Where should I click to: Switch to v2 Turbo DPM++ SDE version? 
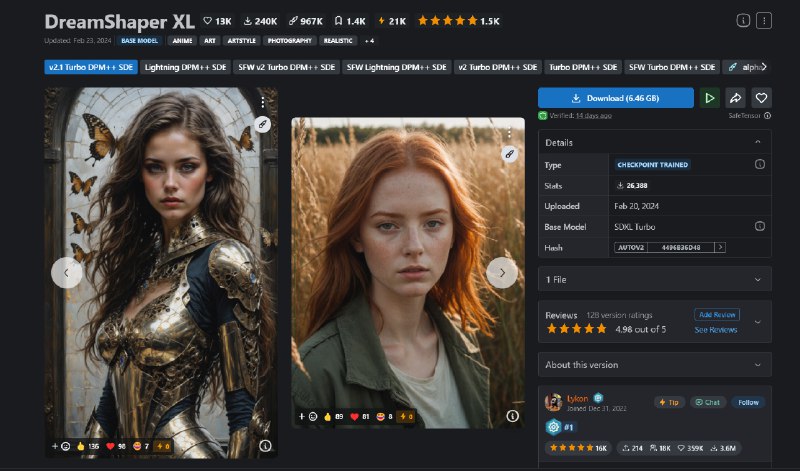pos(497,67)
